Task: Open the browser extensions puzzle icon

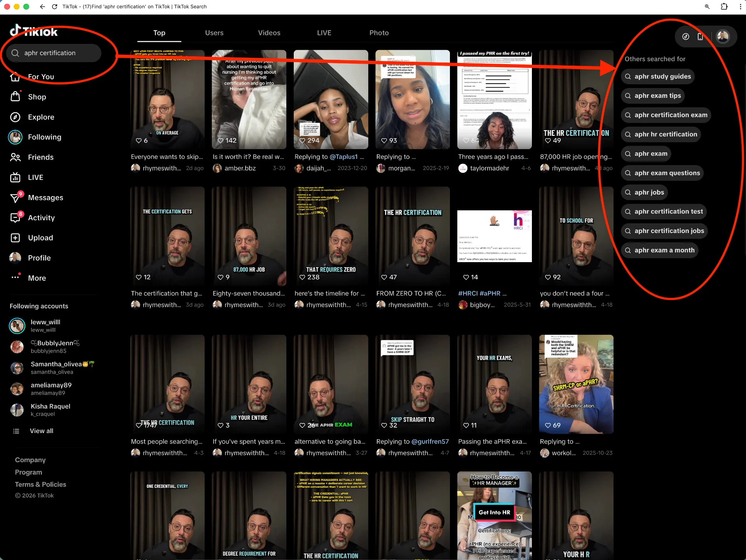Action: pos(724,7)
